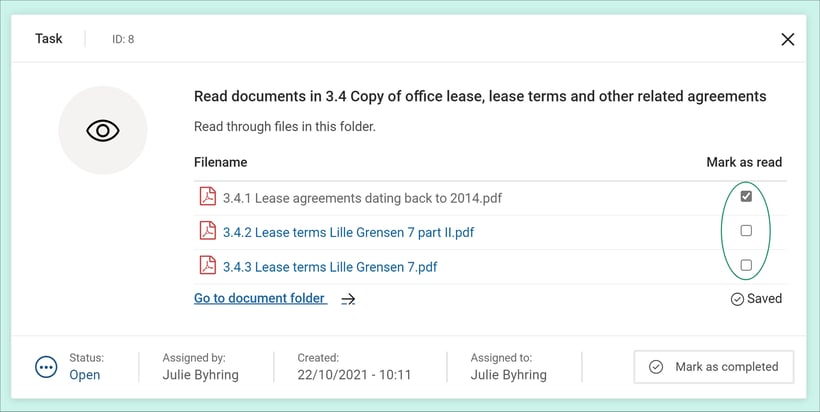
Task: Mark 3.4.3 Lease terms Lille Grensen 7 read
Action: pos(746,265)
